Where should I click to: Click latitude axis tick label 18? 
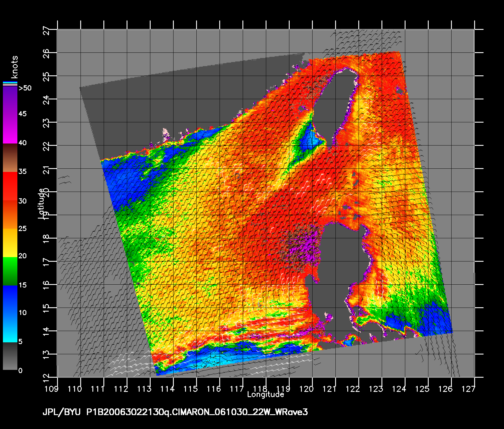coord(46,239)
